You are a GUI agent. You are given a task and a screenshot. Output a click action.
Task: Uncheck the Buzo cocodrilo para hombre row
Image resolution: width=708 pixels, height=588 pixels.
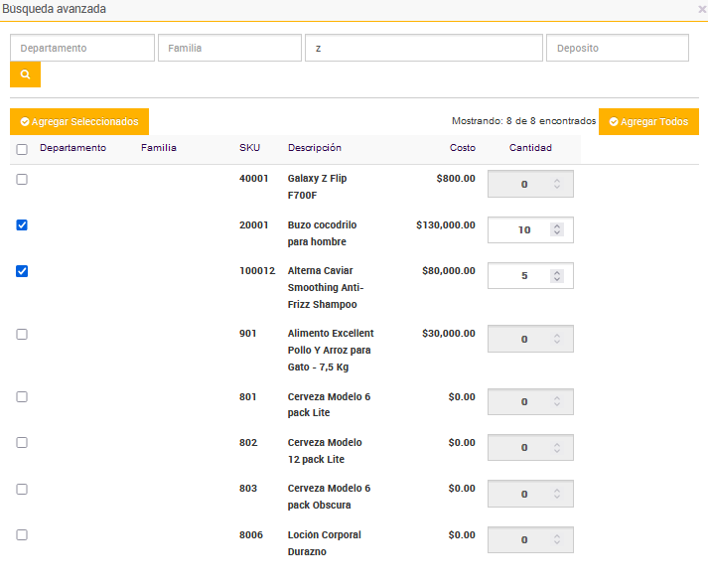coord(22,225)
